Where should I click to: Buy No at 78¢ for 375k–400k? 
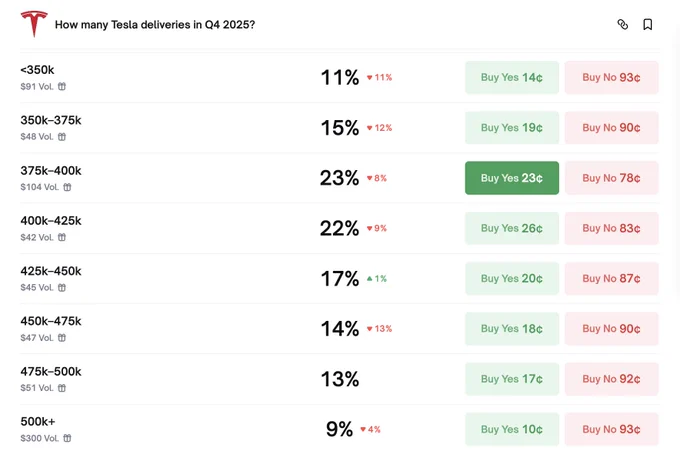click(x=611, y=178)
